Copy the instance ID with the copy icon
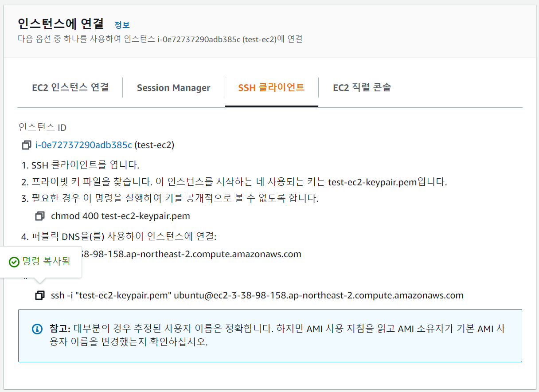Viewport: 539px width, 392px height. click(26, 145)
